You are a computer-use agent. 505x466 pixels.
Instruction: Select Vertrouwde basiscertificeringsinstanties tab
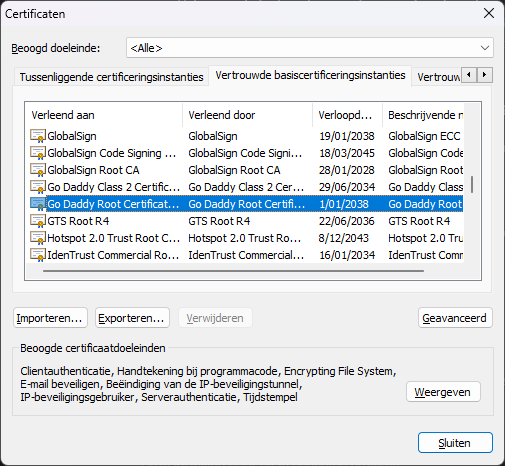coord(310,75)
